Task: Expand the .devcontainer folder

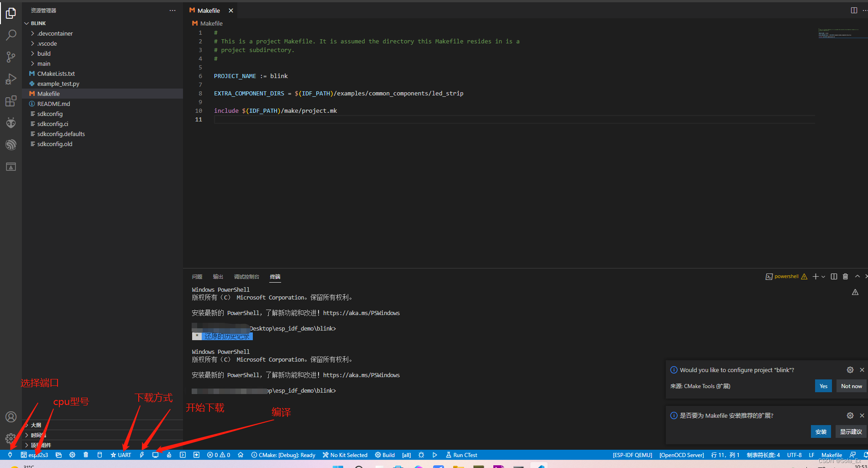Action: pyautogui.click(x=55, y=33)
